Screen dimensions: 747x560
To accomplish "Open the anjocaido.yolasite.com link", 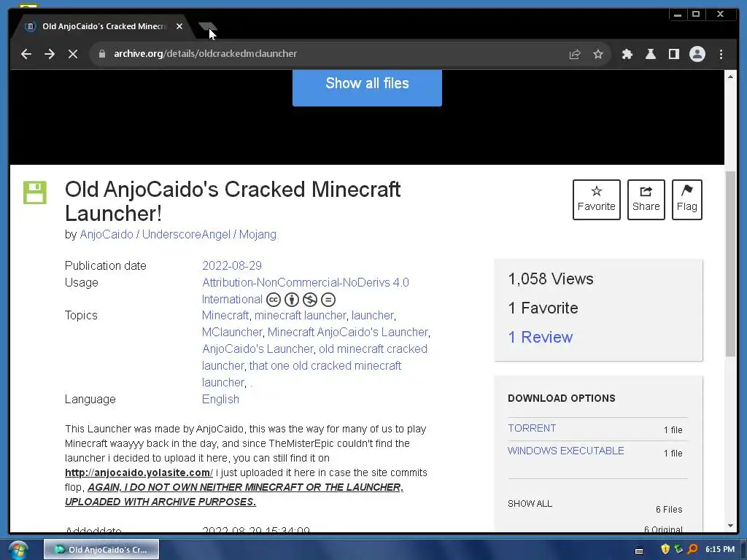I will (139, 472).
